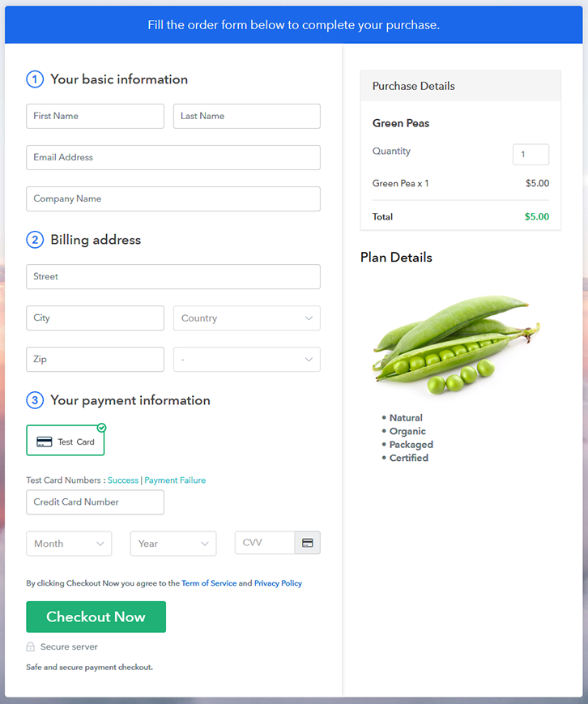Click the Quantity field
Image resolution: width=588 pixels, height=704 pixels.
(x=530, y=155)
